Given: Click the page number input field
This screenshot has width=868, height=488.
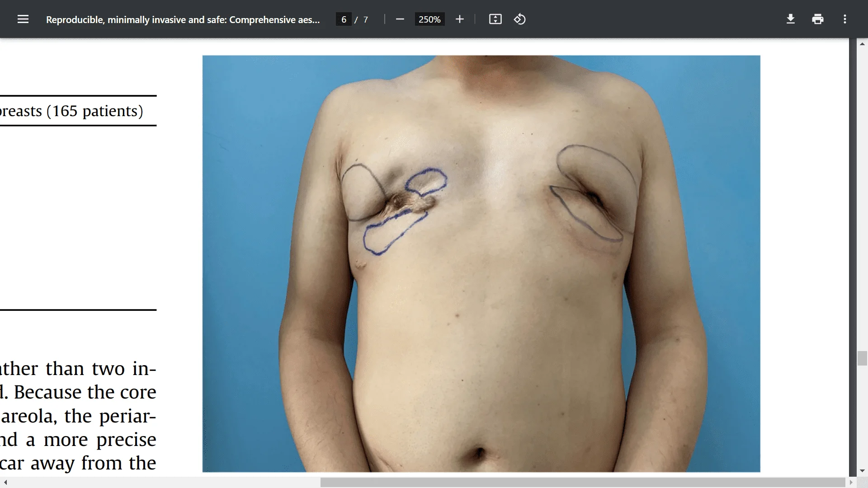Looking at the screenshot, I should [344, 19].
